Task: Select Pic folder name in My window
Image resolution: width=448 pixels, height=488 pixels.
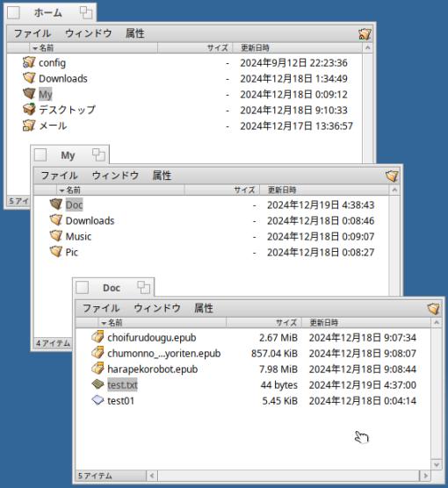Action: (x=72, y=252)
